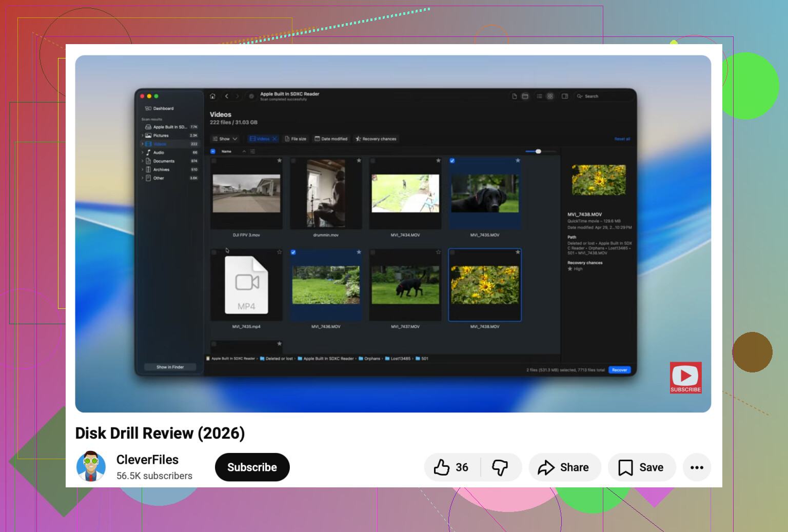Screen dimensions: 788x532
Task: Select the Videos category in sidebar
Action: [x=171, y=144]
